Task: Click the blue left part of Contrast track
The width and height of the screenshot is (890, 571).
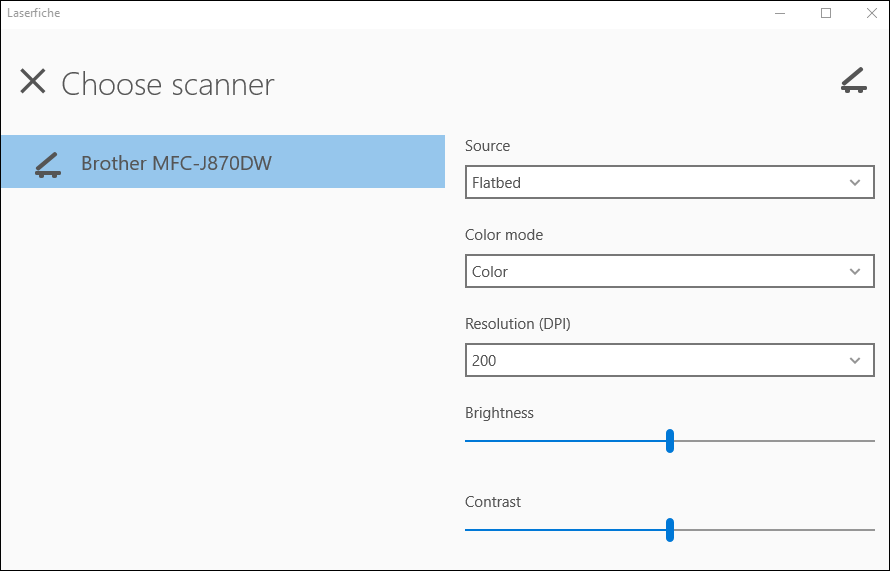Action: tap(565, 530)
